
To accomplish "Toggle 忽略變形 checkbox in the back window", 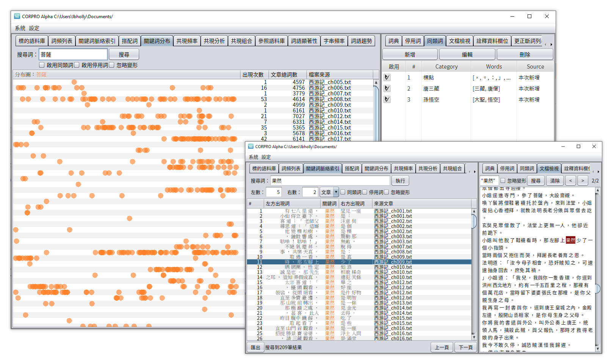I will [112, 65].
